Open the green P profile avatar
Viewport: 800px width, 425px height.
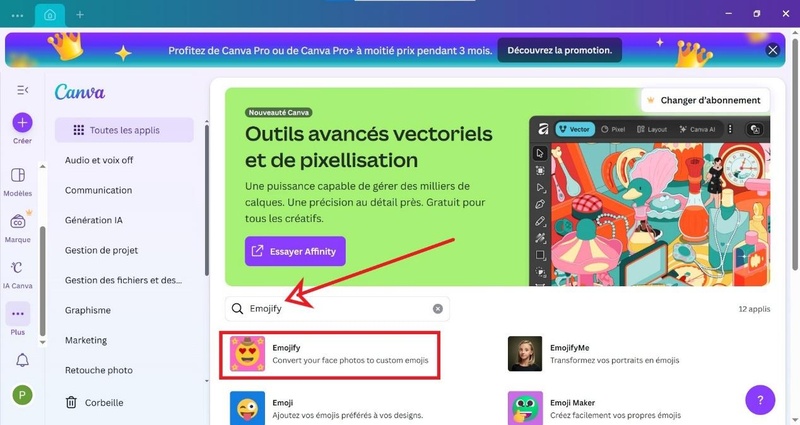pos(22,395)
